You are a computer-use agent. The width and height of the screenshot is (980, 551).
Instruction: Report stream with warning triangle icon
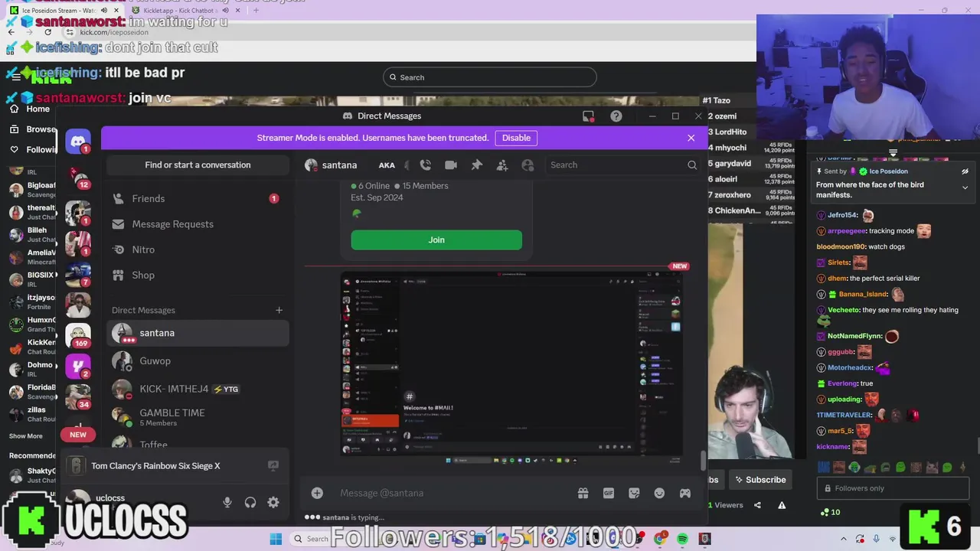[x=782, y=505]
